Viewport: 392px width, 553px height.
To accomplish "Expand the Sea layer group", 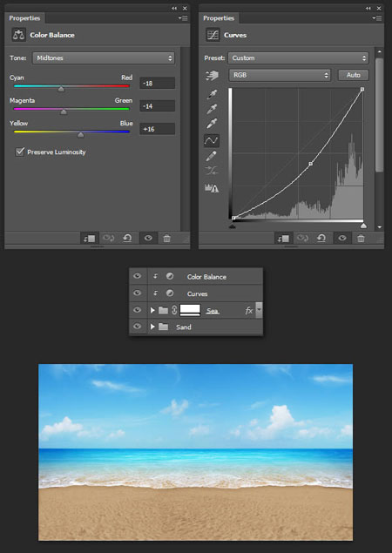I will pos(152,310).
